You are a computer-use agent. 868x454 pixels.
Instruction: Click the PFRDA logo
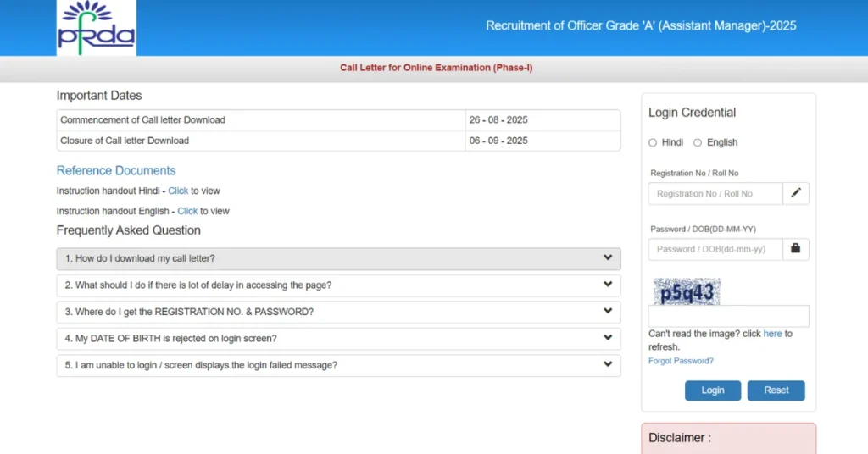[97, 28]
